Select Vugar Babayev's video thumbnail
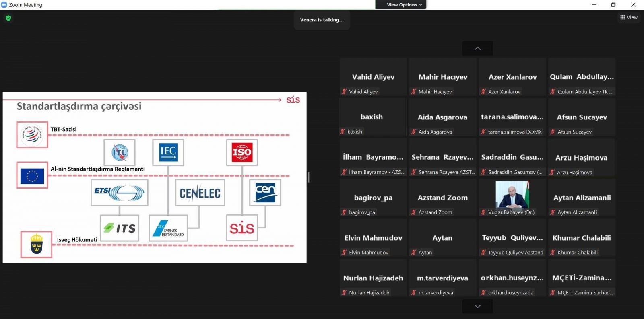 (x=512, y=195)
